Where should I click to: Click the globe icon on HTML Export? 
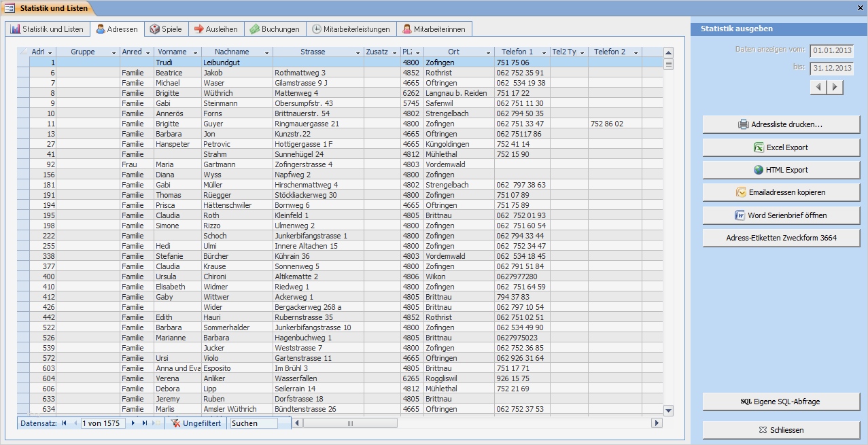(759, 170)
